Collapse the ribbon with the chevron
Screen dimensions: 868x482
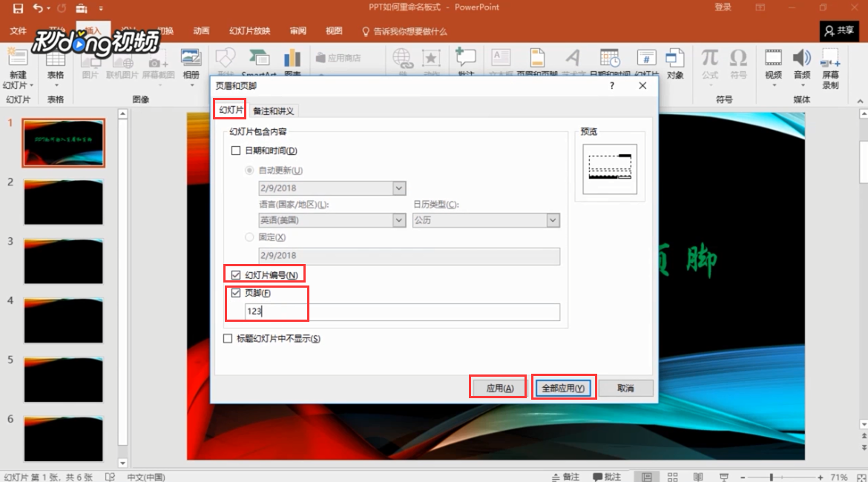(x=860, y=101)
